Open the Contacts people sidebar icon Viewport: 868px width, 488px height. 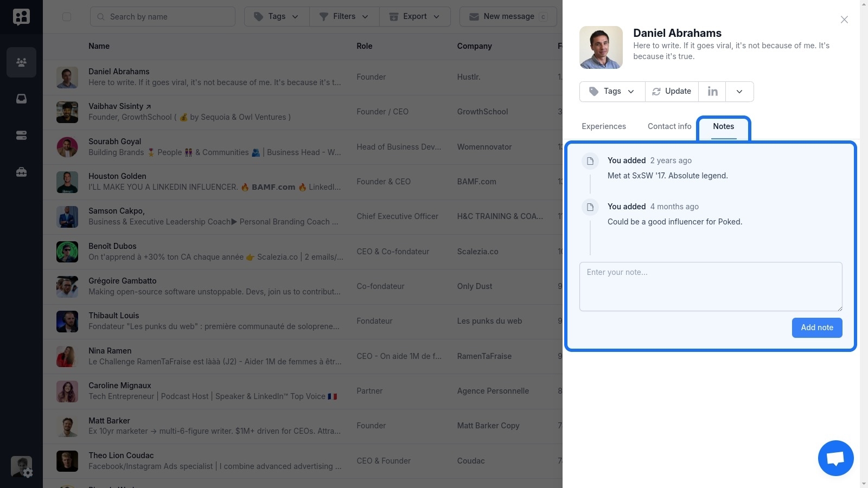pyautogui.click(x=21, y=62)
